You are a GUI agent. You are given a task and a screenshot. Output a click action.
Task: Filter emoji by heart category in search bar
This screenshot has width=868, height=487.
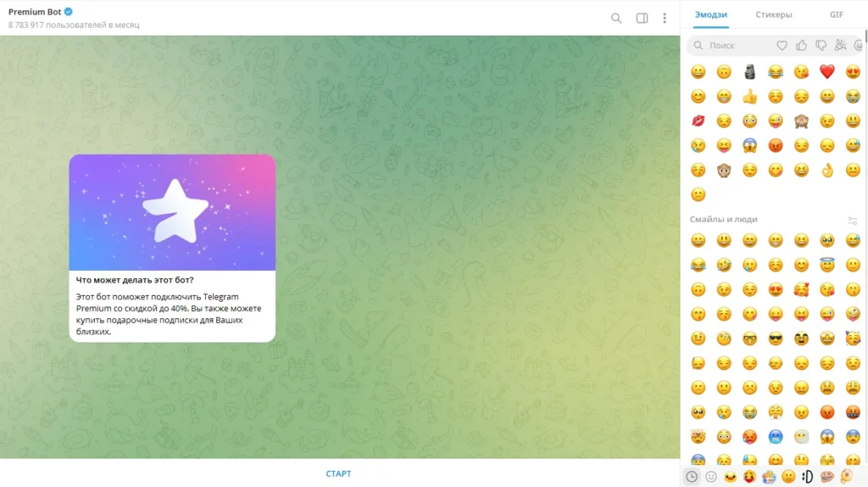[x=782, y=46]
